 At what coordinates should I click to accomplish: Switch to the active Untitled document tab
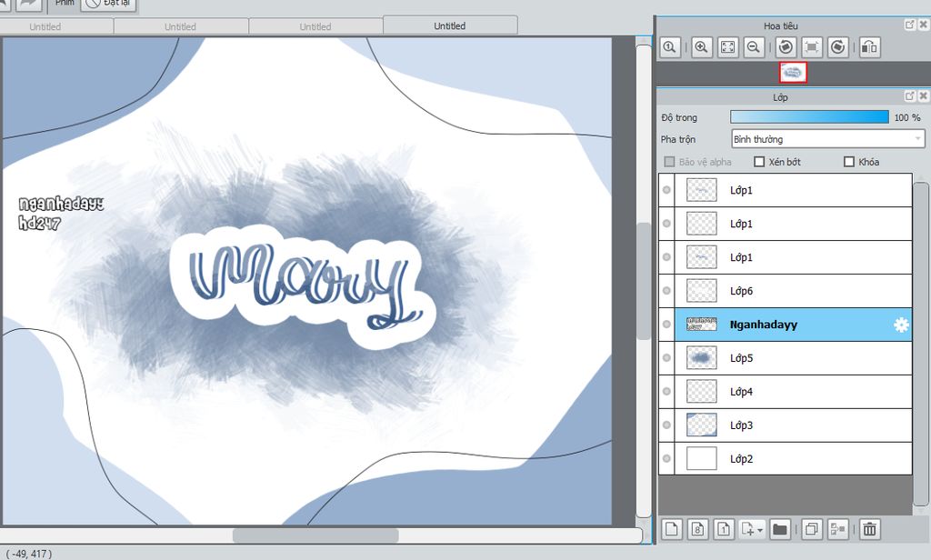click(450, 25)
